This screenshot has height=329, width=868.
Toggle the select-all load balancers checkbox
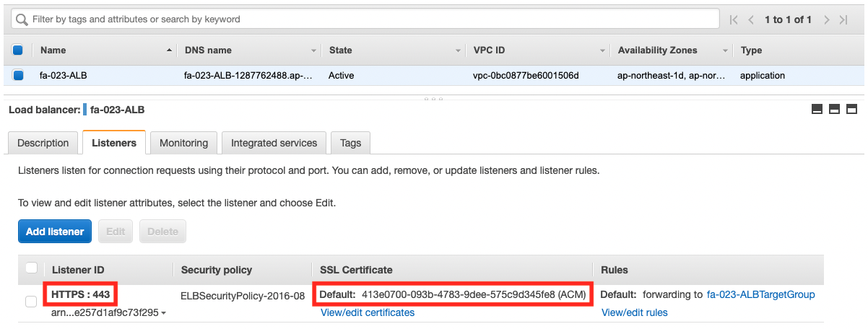[18, 51]
